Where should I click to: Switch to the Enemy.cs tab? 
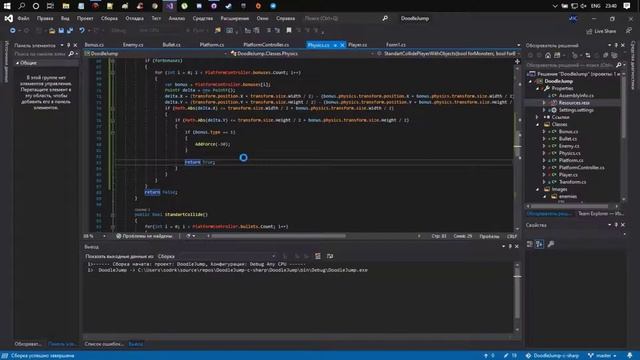coord(133,44)
